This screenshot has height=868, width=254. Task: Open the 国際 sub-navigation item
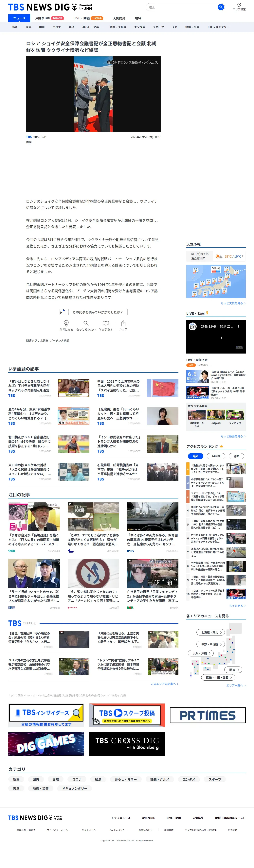42,27
